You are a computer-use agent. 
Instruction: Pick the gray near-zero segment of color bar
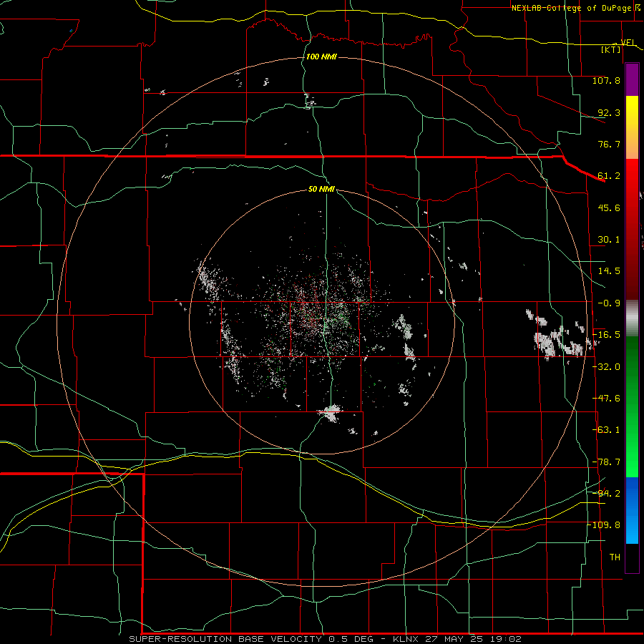tap(632, 318)
